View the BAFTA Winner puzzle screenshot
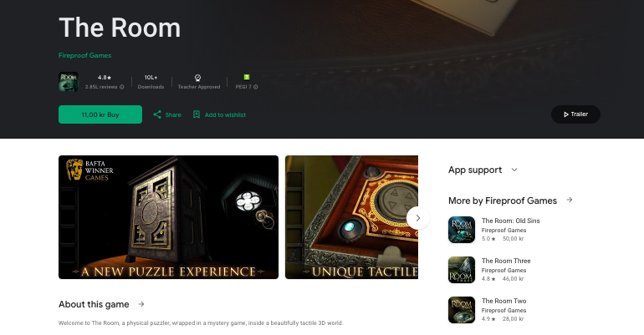The height and width of the screenshot is (335, 644). click(168, 217)
